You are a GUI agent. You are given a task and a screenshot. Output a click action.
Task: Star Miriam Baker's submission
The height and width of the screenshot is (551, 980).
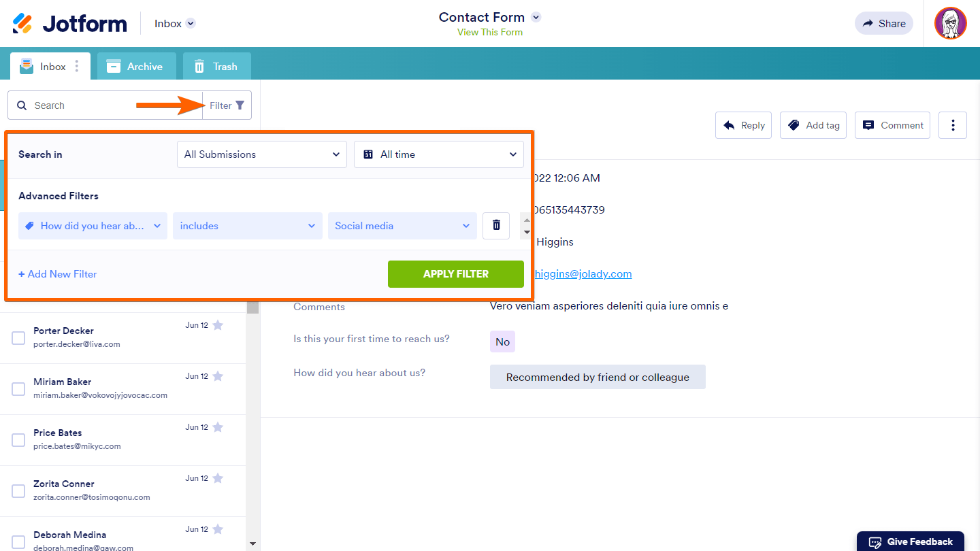[x=218, y=376]
